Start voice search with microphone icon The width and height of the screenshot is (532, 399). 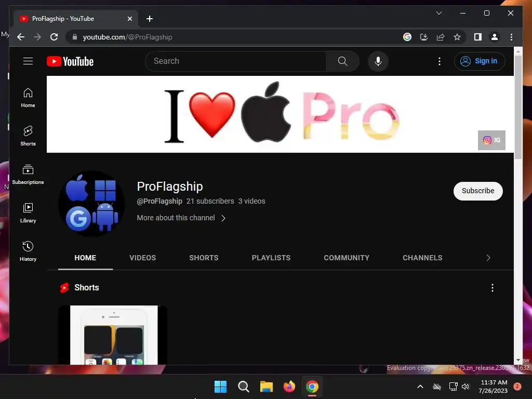pos(378,61)
